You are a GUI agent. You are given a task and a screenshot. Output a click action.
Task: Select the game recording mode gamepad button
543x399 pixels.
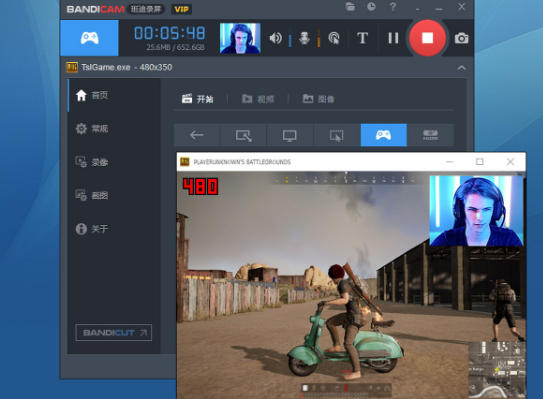coord(89,38)
